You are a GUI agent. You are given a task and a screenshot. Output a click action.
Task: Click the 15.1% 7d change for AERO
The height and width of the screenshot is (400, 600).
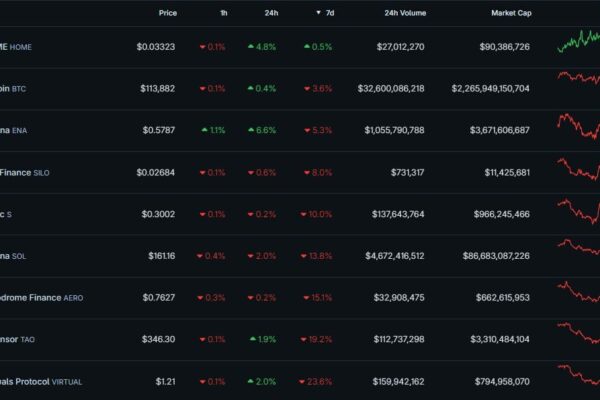click(318, 297)
